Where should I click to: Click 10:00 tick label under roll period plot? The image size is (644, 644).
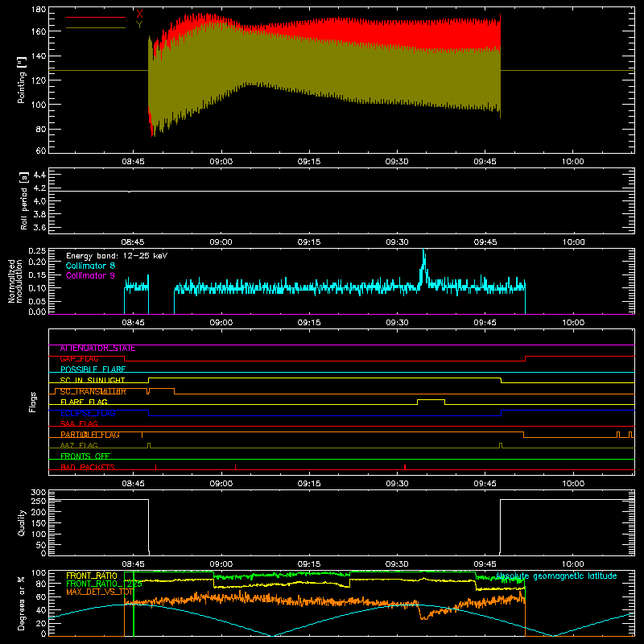pyautogui.click(x=573, y=242)
